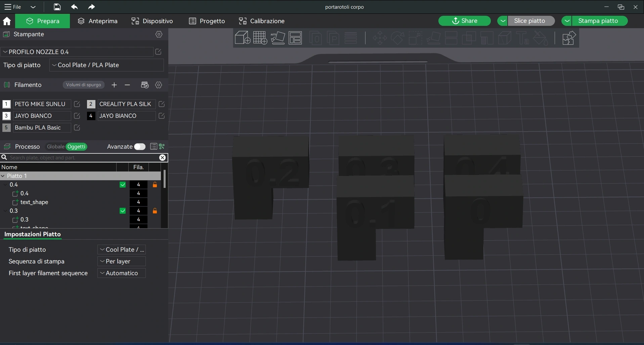Click the Arrange all objects icon

pos(296,38)
